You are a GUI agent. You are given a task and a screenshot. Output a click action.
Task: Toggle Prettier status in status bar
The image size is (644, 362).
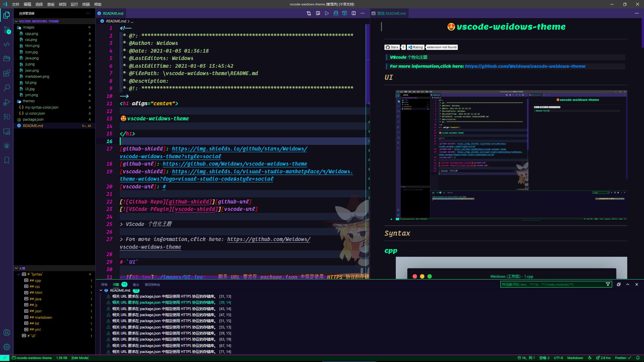point(623,358)
